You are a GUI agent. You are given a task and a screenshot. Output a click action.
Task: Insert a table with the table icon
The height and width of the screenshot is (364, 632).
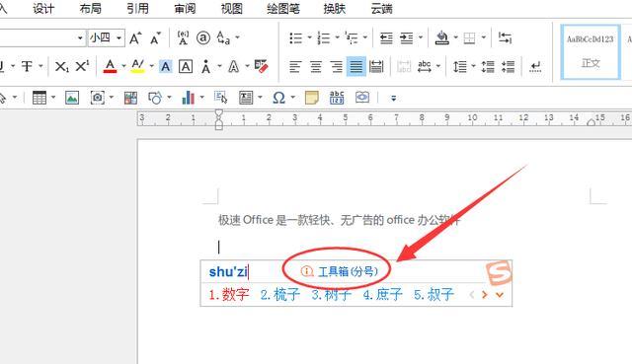39,98
